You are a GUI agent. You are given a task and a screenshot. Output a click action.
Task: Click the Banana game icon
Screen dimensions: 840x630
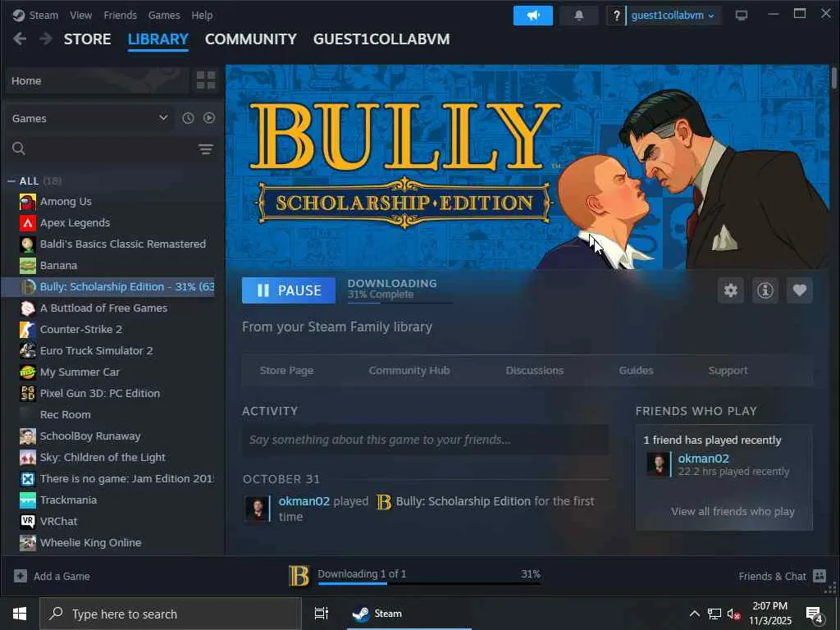pos(28,266)
